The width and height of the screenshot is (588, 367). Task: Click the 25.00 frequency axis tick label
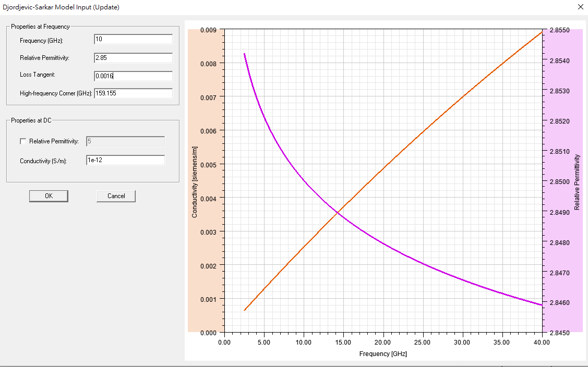(422, 342)
